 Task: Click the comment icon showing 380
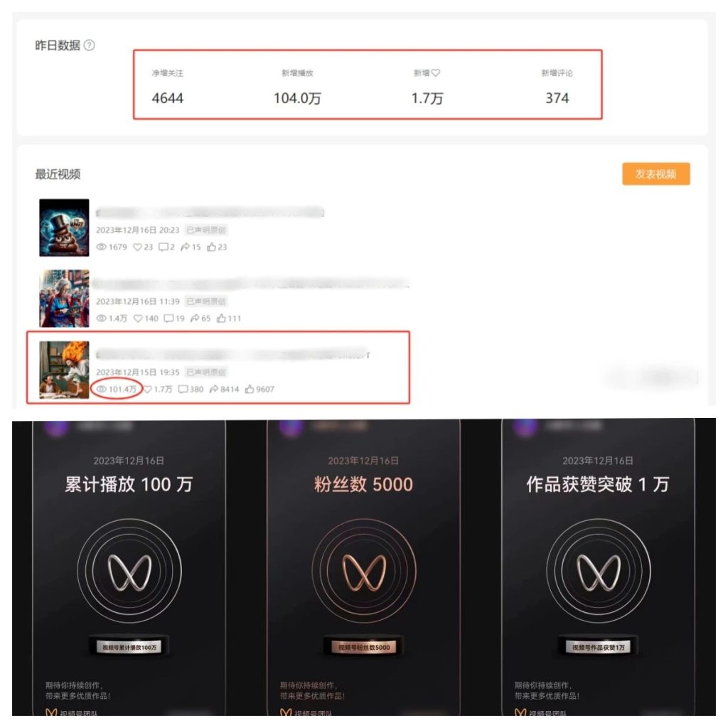pyautogui.click(x=183, y=389)
